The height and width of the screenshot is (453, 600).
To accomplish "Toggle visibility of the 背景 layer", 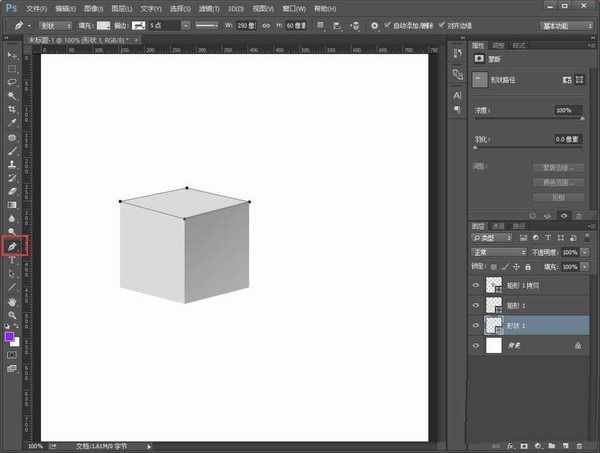I will coord(475,345).
